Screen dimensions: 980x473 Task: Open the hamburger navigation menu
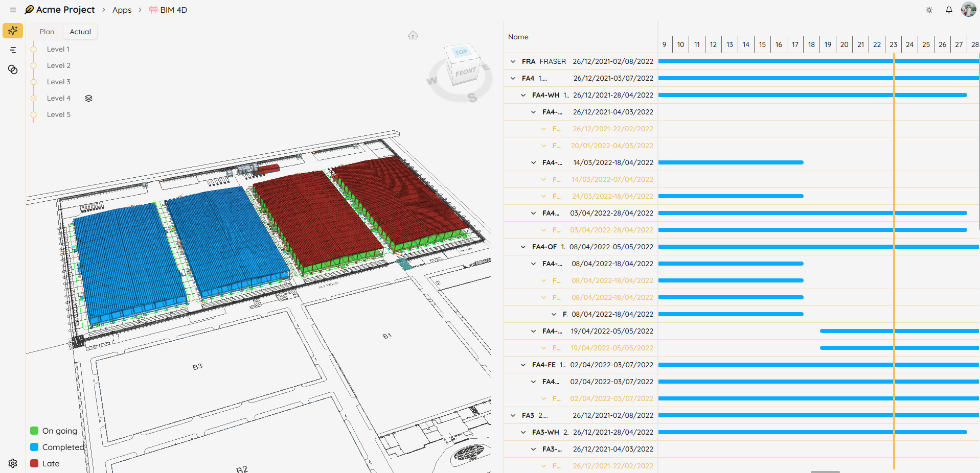(13, 10)
